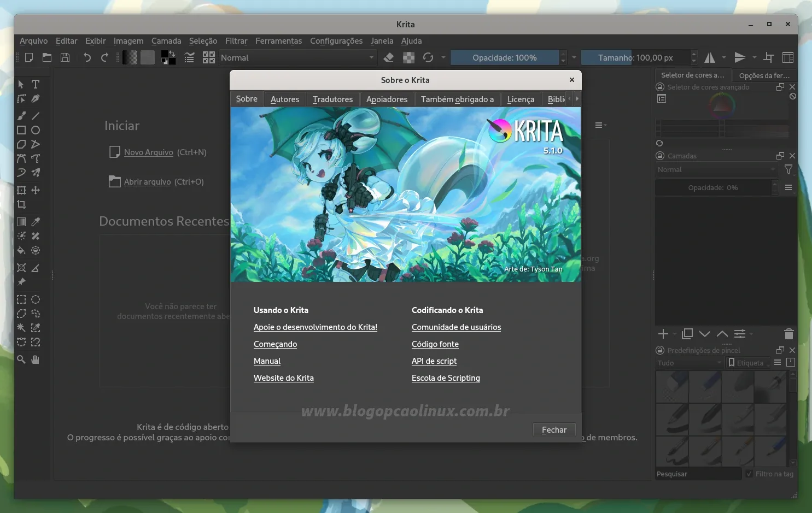Image resolution: width=812 pixels, height=513 pixels.
Task: Toggle wrap around mode icon
Action: click(769, 57)
